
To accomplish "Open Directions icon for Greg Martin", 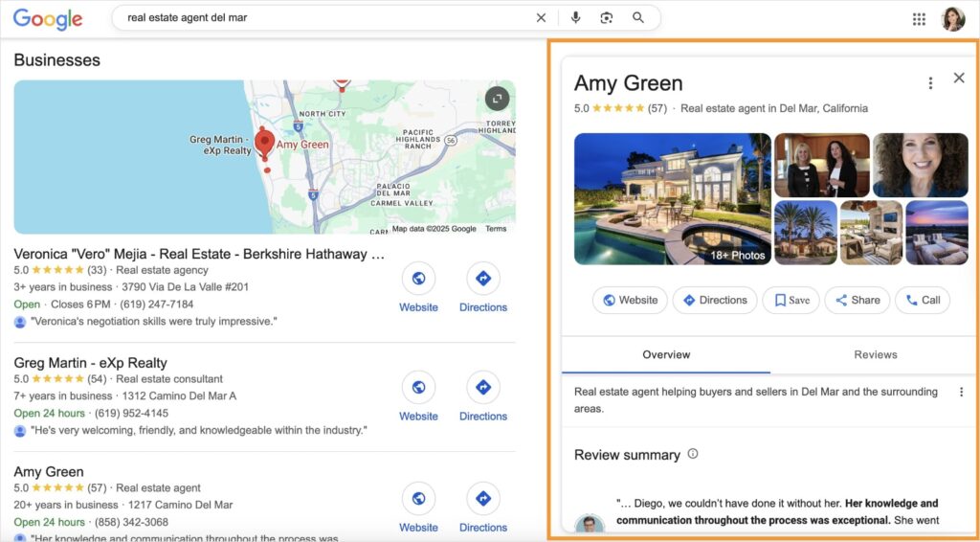I will point(483,388).
